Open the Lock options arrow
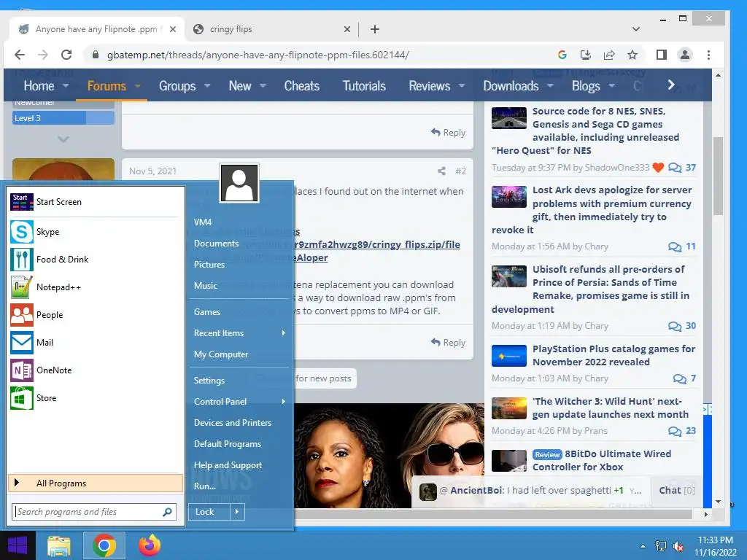The width and height of the screenshot is (747, 560). coord(237,512)
